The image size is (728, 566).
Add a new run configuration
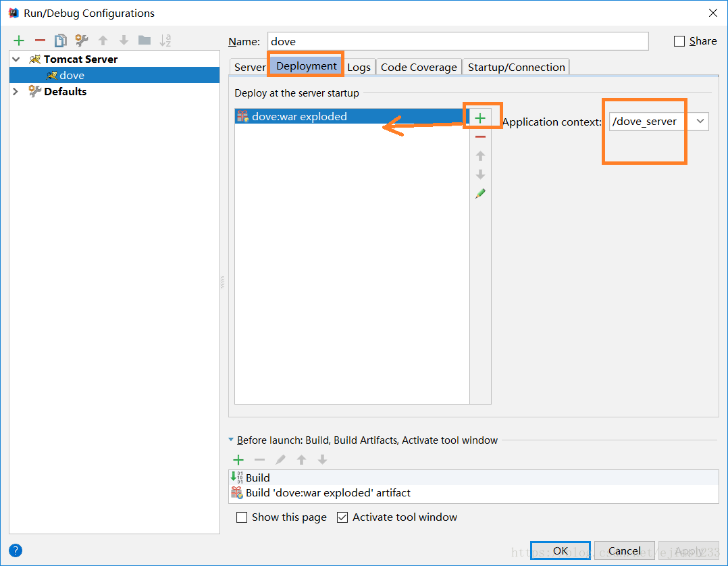click(x=19, y=40)
